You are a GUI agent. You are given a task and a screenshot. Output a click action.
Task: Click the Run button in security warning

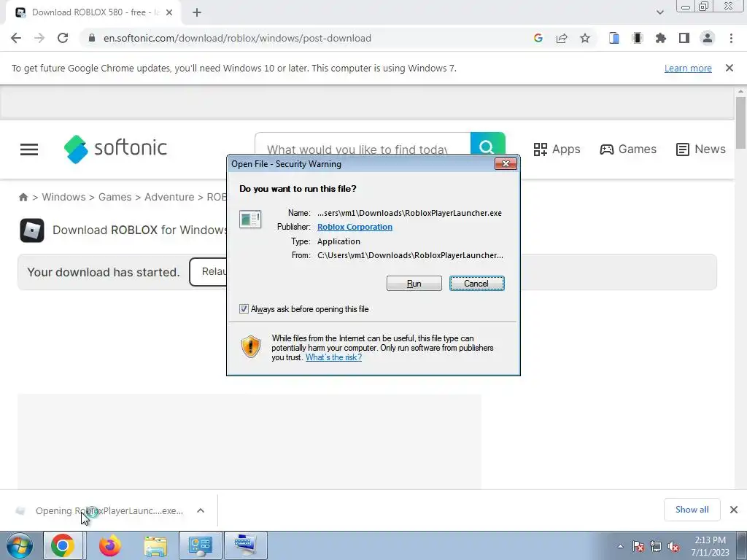point(414,284)
